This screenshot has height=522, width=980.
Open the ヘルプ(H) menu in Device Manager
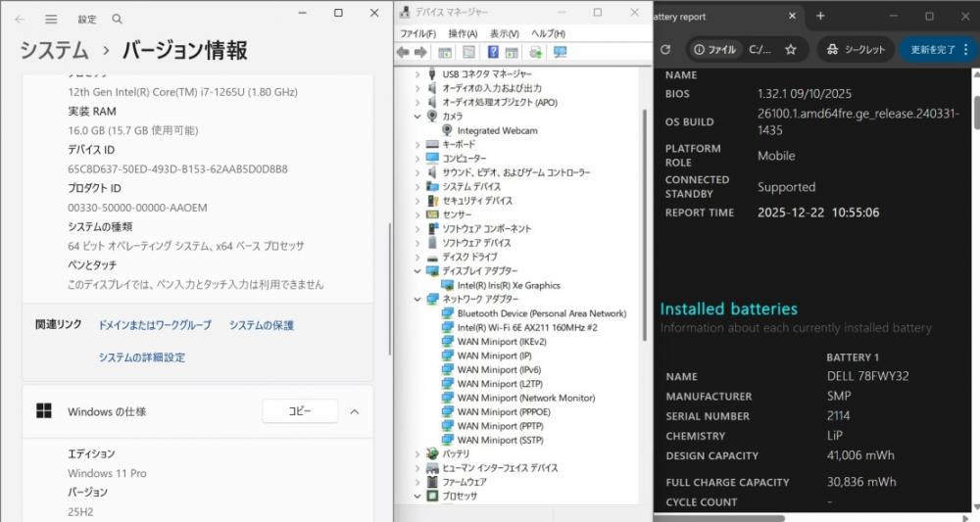point(548,33)
